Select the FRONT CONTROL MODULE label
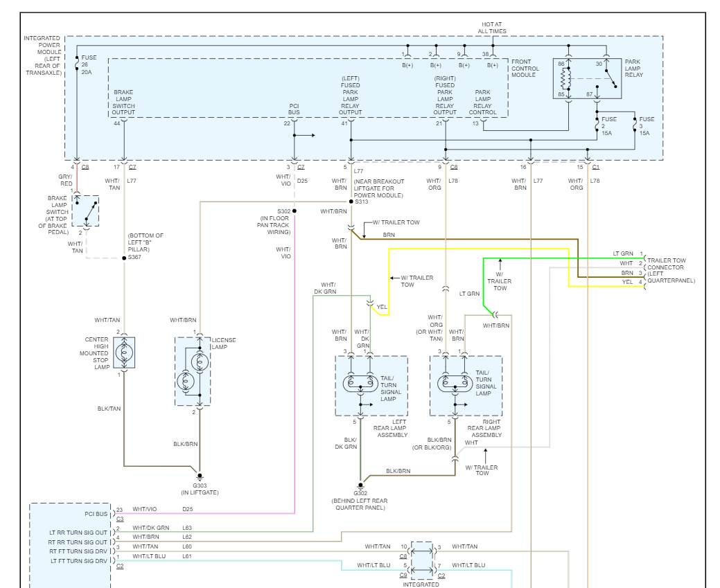Screen dimensions: 720x588 [525, 69]
